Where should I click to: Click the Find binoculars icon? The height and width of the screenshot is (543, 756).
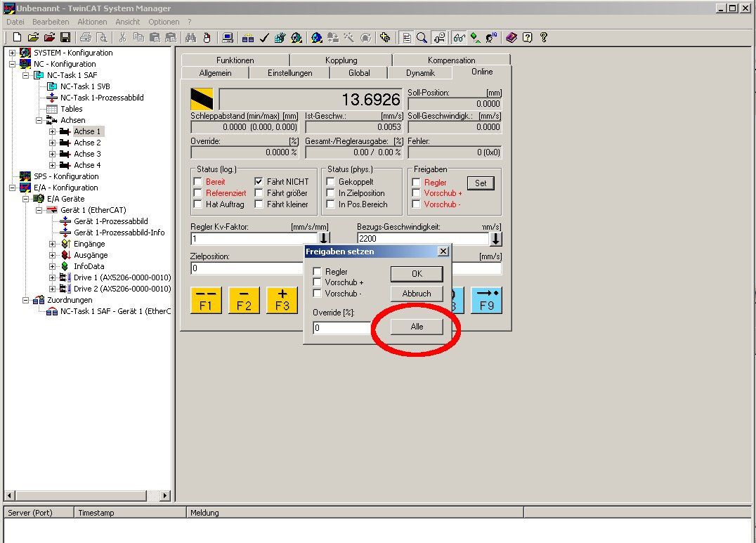(190, 38)
